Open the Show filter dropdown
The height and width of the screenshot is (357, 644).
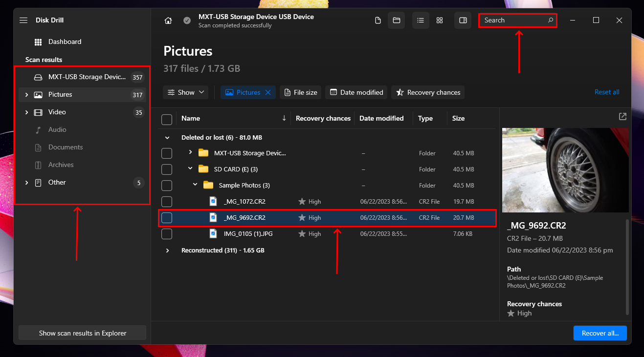point(186,92)
